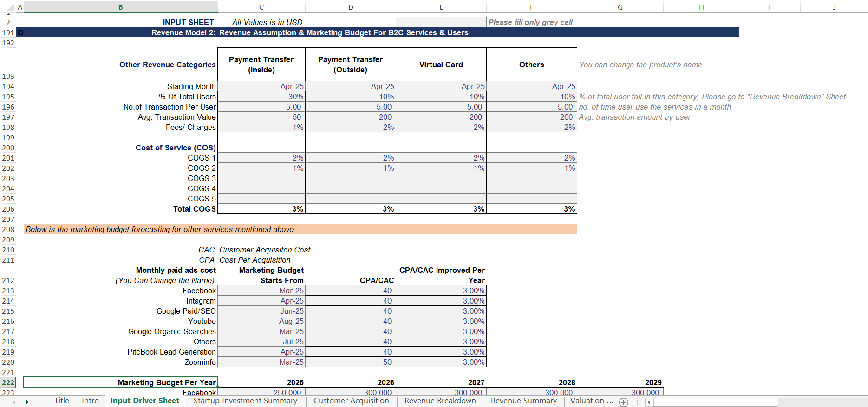Open the Startup Investment Summary tab
This screenshot has width=868, height=407.
pyautogui.click(x=245, y=401)
